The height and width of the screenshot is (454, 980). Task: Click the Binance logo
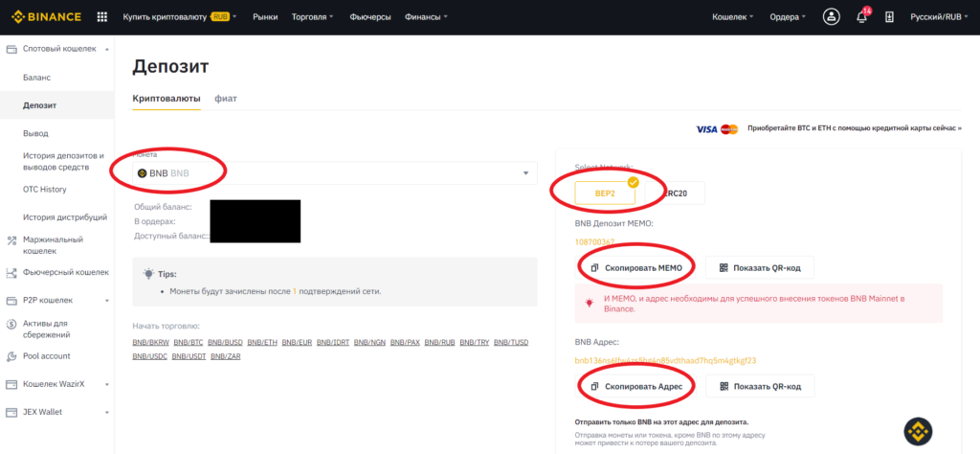(x=46, y=17)
